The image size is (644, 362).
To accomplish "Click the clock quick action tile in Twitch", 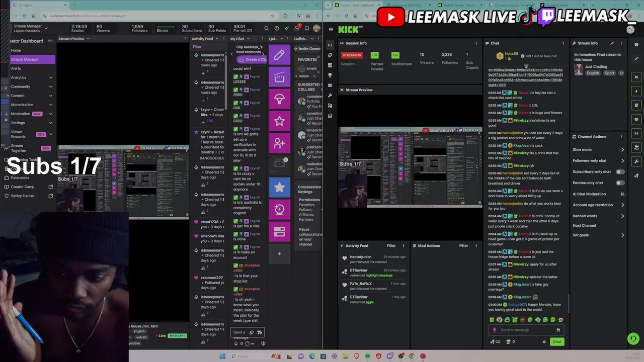I will point(279,210).
